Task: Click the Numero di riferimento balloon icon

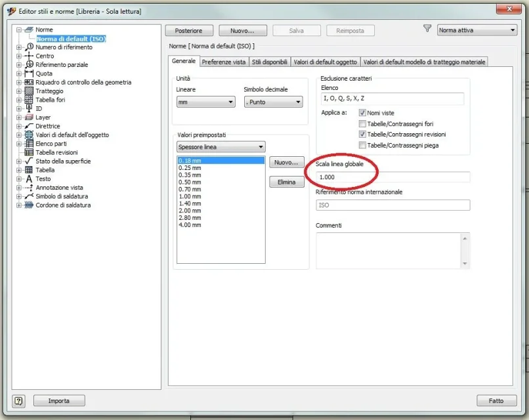Action: pyautogui.click(x=29, y=47)
